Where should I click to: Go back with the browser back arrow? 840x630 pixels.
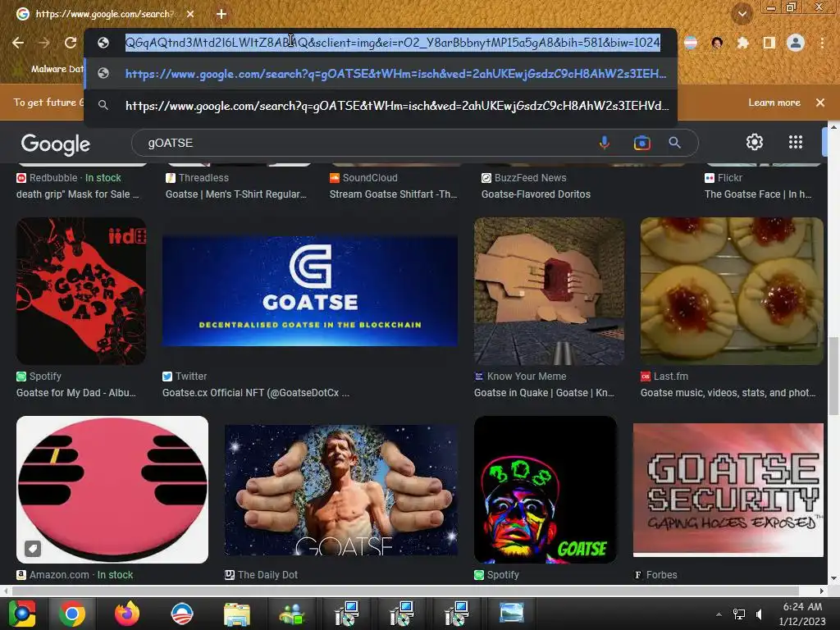point(18,43)
